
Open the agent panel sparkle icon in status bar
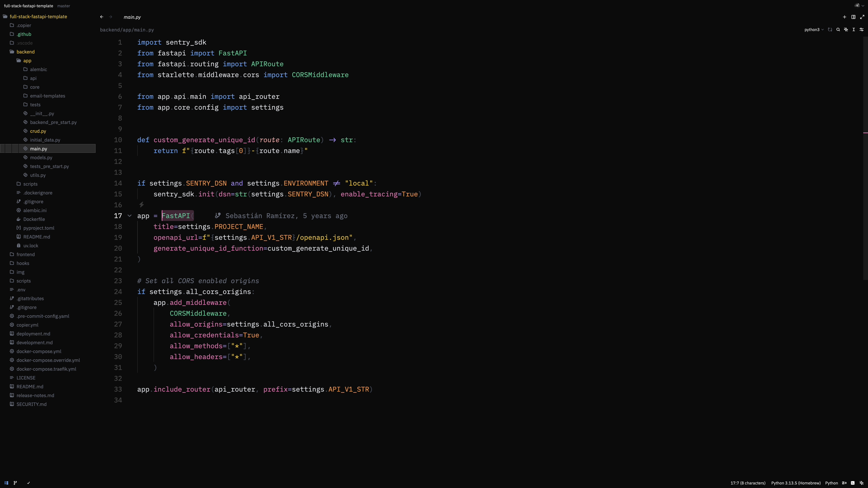(862, 483)
